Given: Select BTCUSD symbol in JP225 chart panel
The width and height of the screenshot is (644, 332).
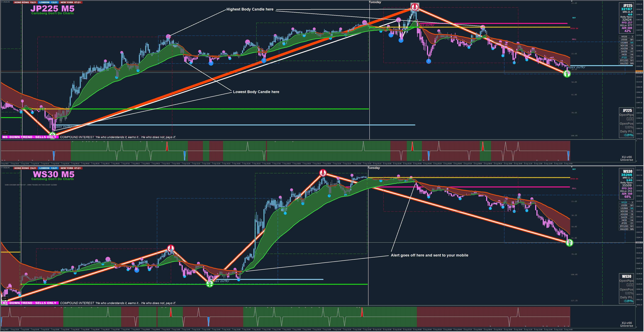Looking at the screenshot, I should pyautogui.click(x=624, y=61).
